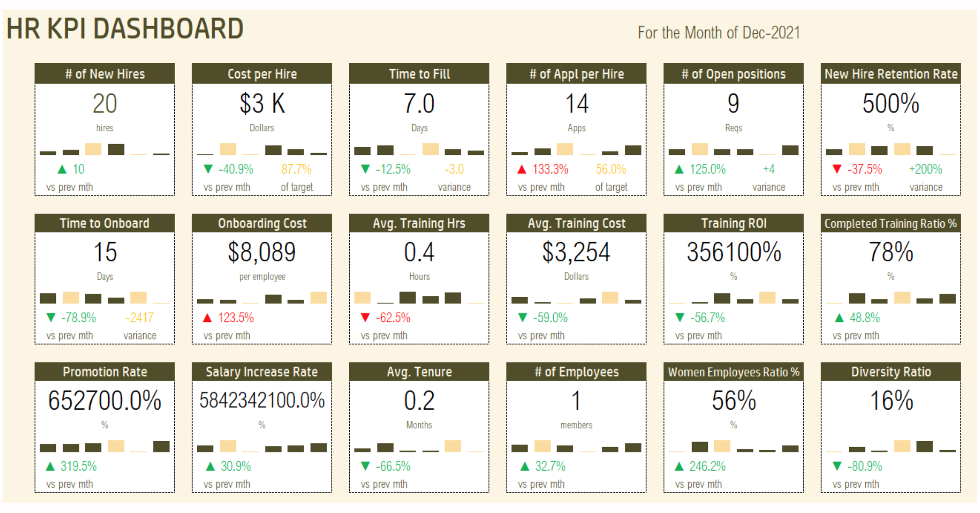This screenshot has height=513, width=980.
Task: Click the 56% Women Employees Ratio value
Action: tap(734, 401)
